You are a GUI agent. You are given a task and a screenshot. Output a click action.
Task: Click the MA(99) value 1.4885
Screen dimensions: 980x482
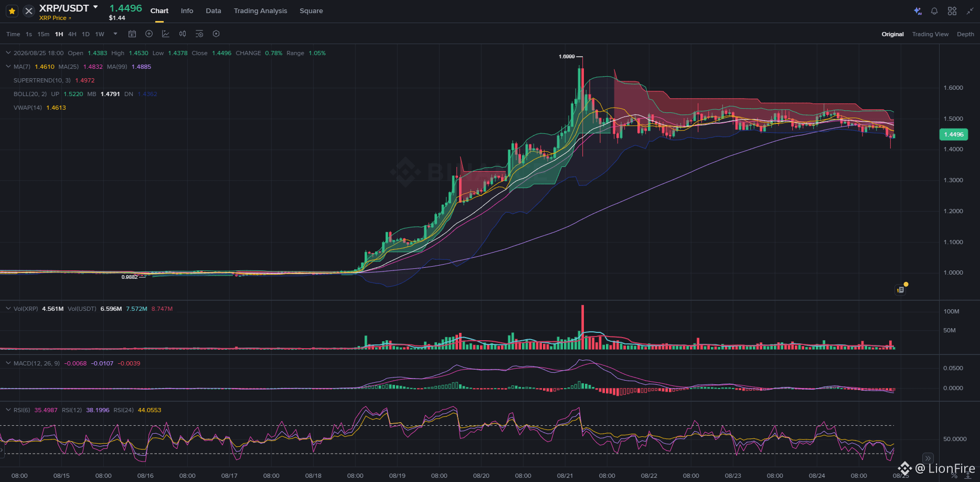pyautogui.click(x=141, y=67)
